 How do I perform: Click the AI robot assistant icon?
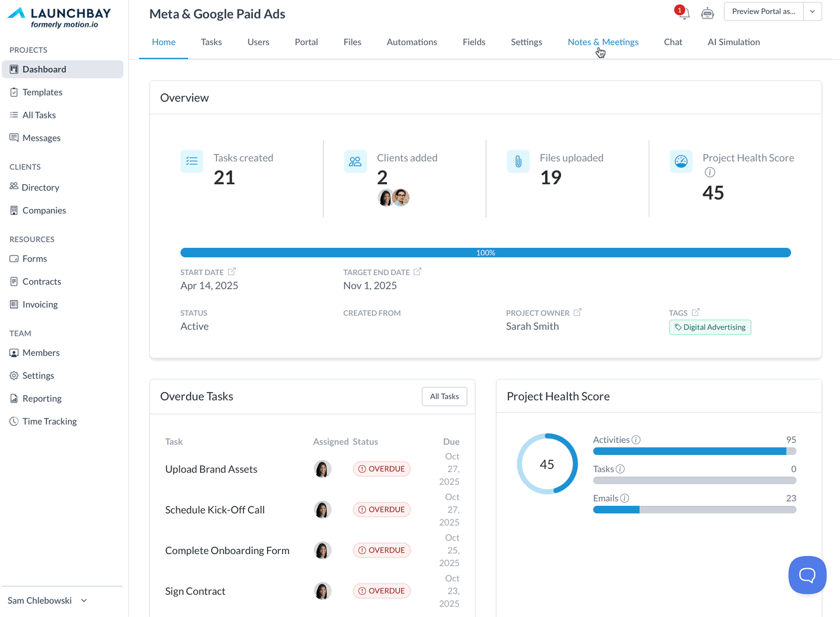pyautogui.click(x=707, y=13)
